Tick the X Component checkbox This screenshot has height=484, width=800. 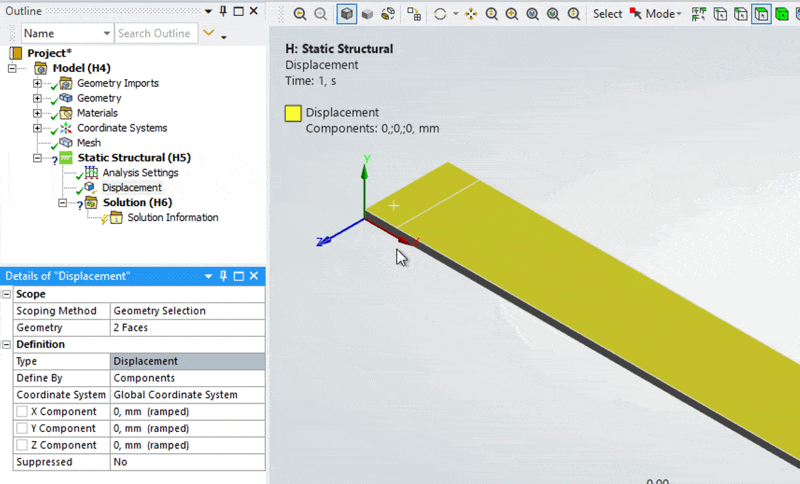pyautogui.click(x=22, y=412)
